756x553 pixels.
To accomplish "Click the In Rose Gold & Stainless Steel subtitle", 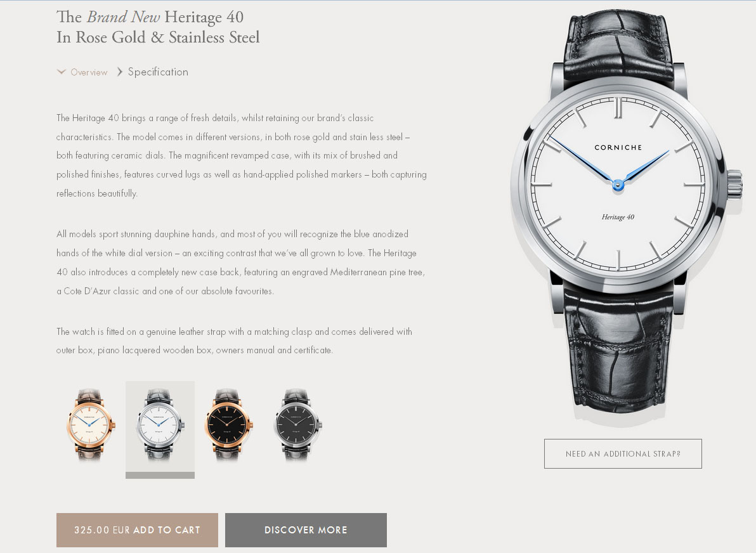I will pos(158,37).
